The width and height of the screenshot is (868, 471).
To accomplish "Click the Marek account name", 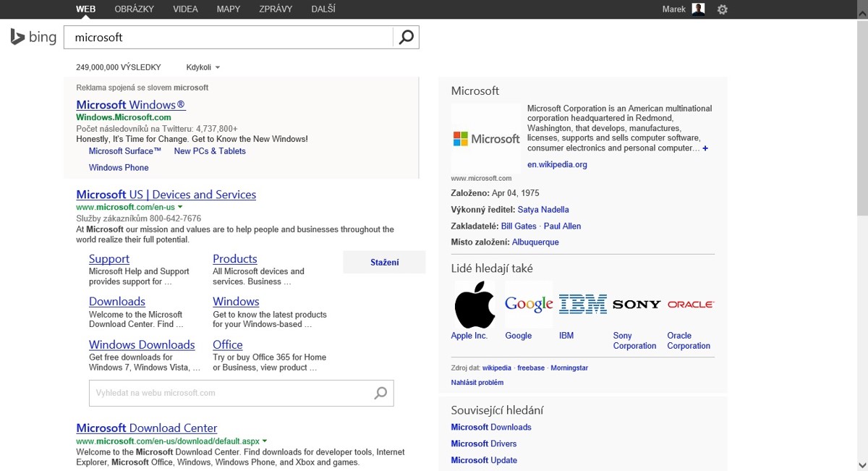I will tap(674, 9).
